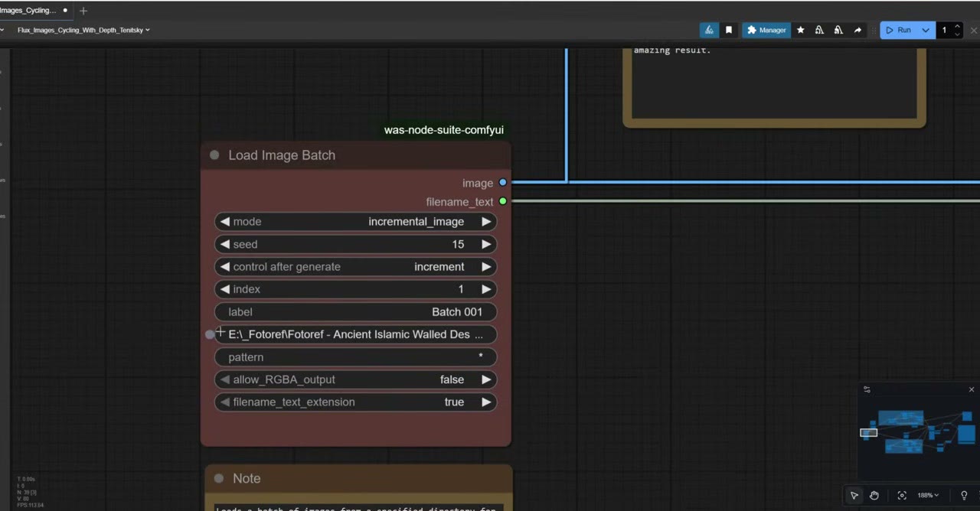This screenshot has width=980, height=511.
Task: Click the path field starting with E:\_Fotoref
Action: tap(355, 334)
